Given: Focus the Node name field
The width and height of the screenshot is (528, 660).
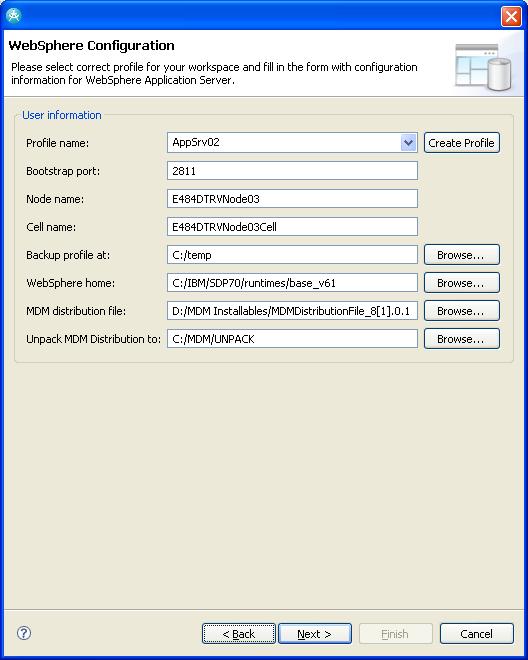Looking at the screenshot, I should pos(292,199).
